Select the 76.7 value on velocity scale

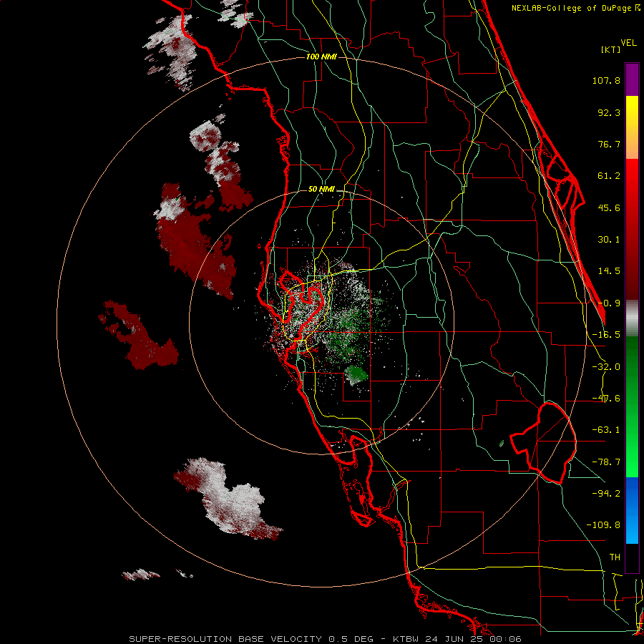(609, 144)
